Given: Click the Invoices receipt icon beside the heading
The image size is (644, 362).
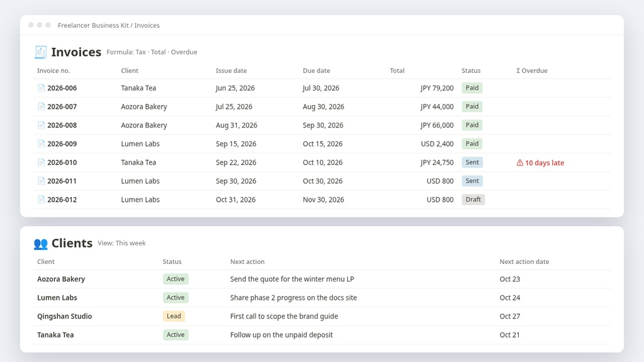Looking at the screenshot, I should pyautogui.click(x=41, y=52).
